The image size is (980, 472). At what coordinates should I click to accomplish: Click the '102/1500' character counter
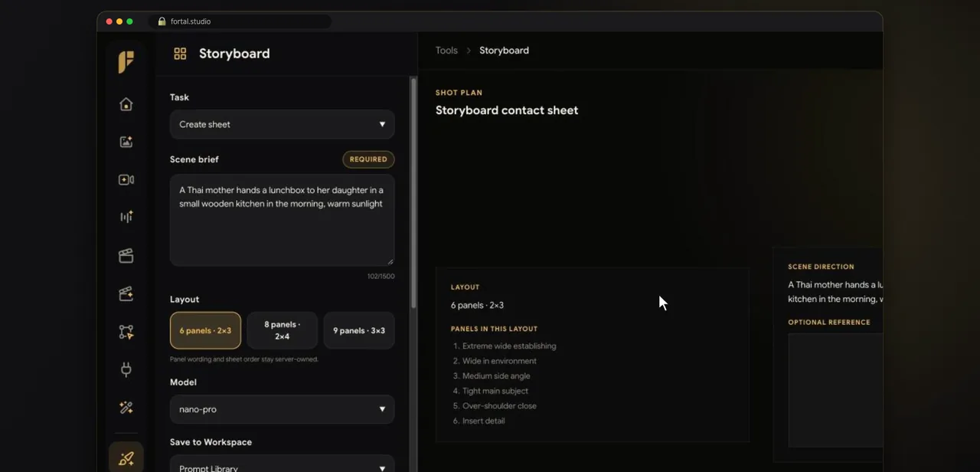(x=381, y=276)
